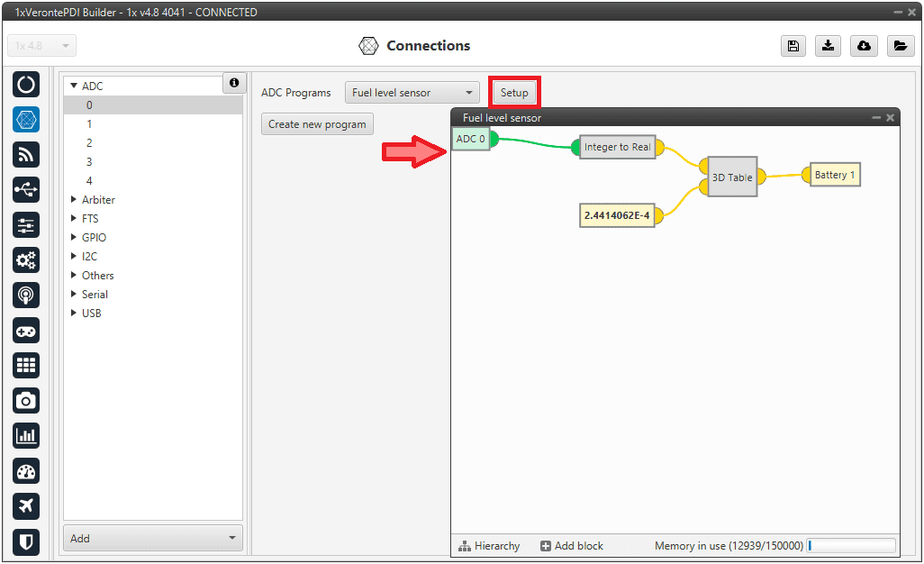Screen dimensions: 924x564
Task: Click the info icon in the tree panel
Action: click(x=234, y=83)
